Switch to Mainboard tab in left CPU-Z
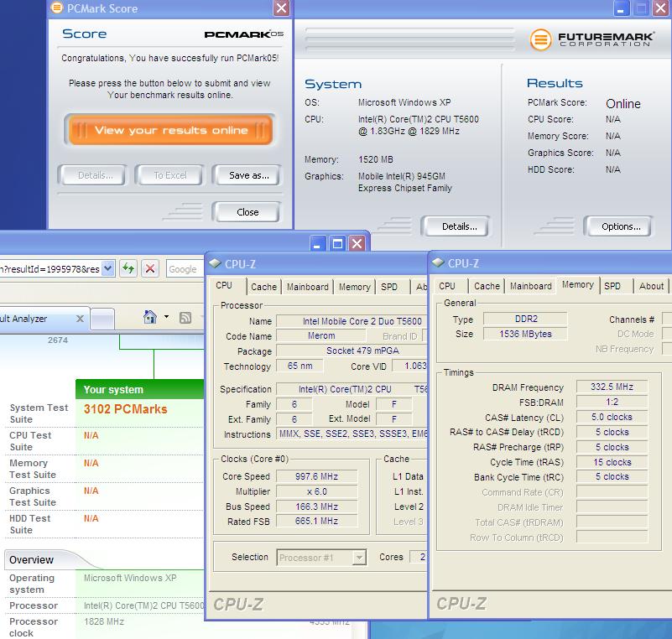This screenshot has height=639, width=672. [307, 287]
